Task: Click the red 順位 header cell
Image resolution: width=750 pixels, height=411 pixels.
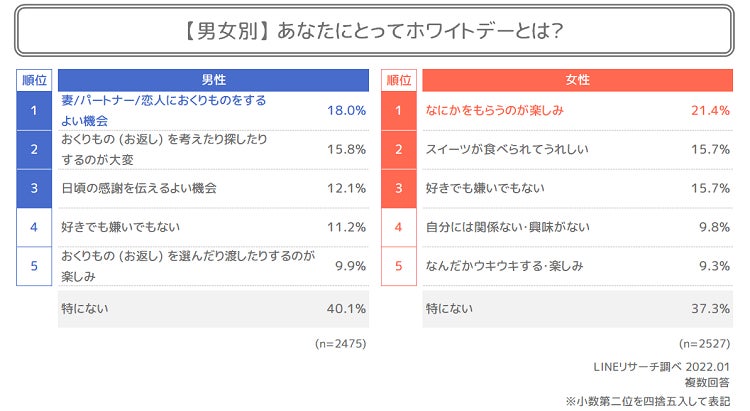Action: click(398, 80)
